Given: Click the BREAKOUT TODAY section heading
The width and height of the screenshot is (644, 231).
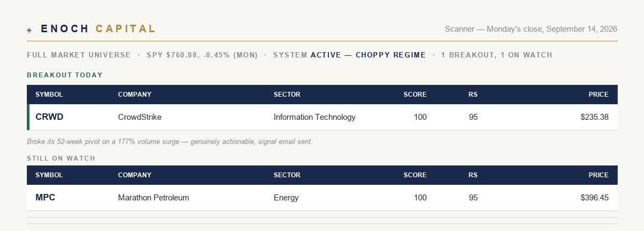Looking at the screenshot, I should [65, 75].
